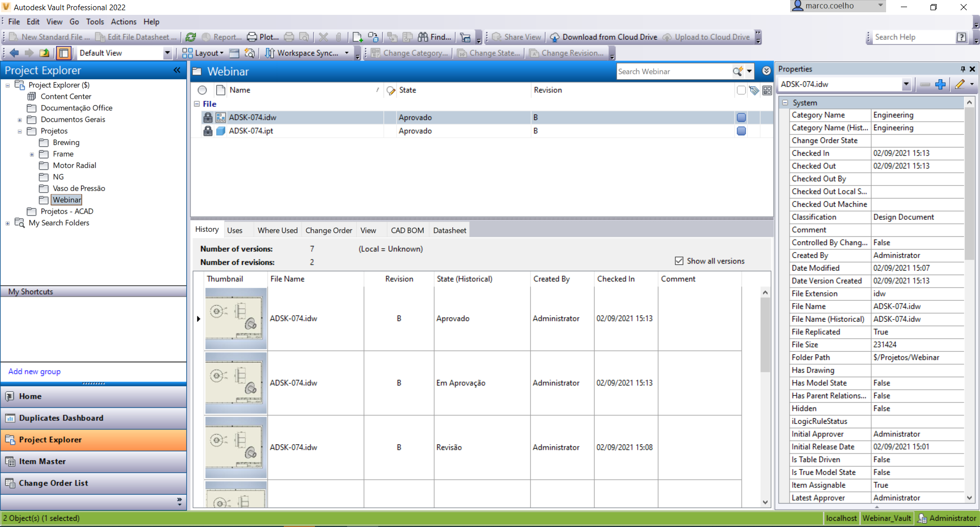This screenshot has width=980, height=527.
Task: Click the history list vertical scrollbar
Action: (765, 334)
